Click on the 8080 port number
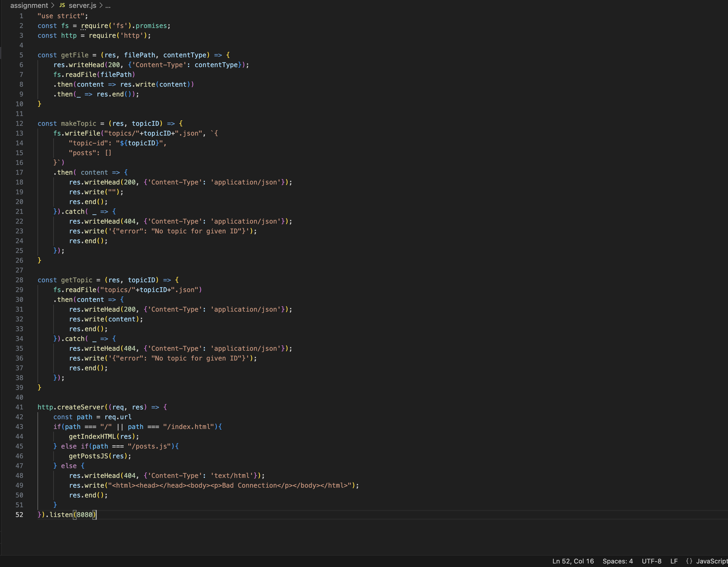 (84, 515)
